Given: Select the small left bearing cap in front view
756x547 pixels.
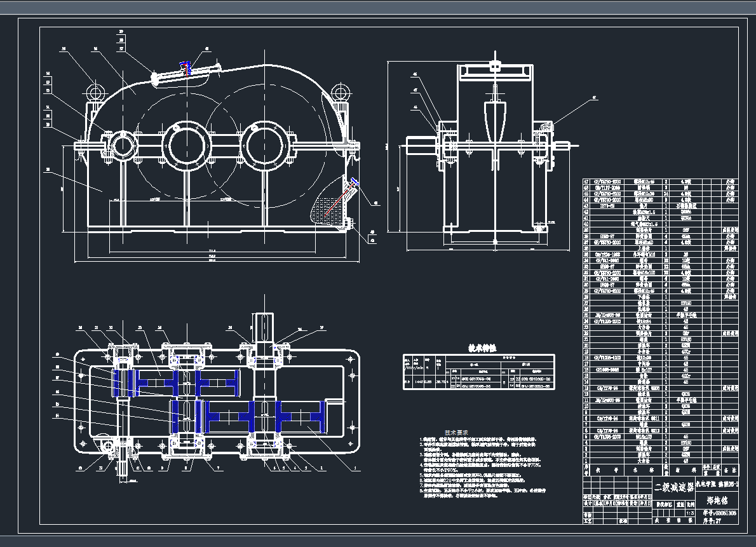Looking at the screenshot, I should coord(123,145).
